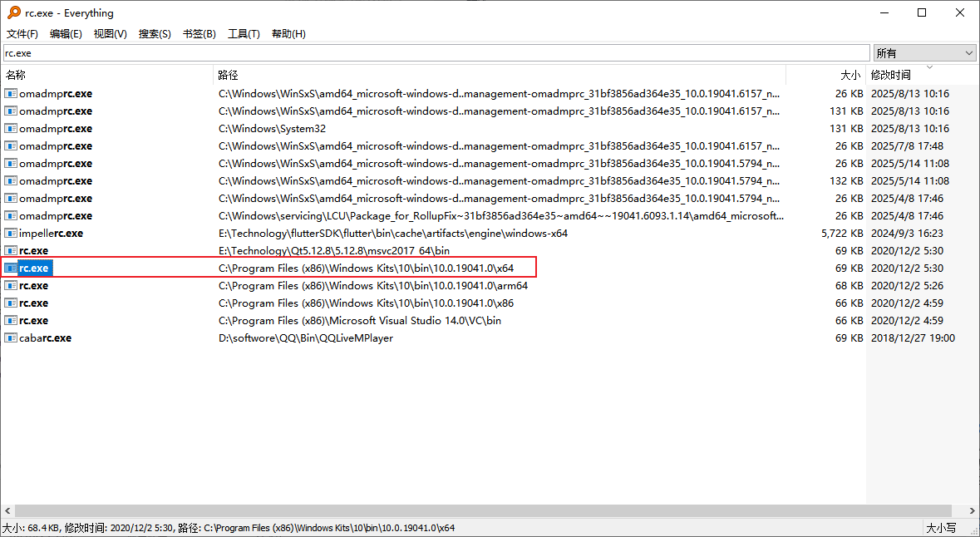Open the 书签(B) menu

pos(199,34)
